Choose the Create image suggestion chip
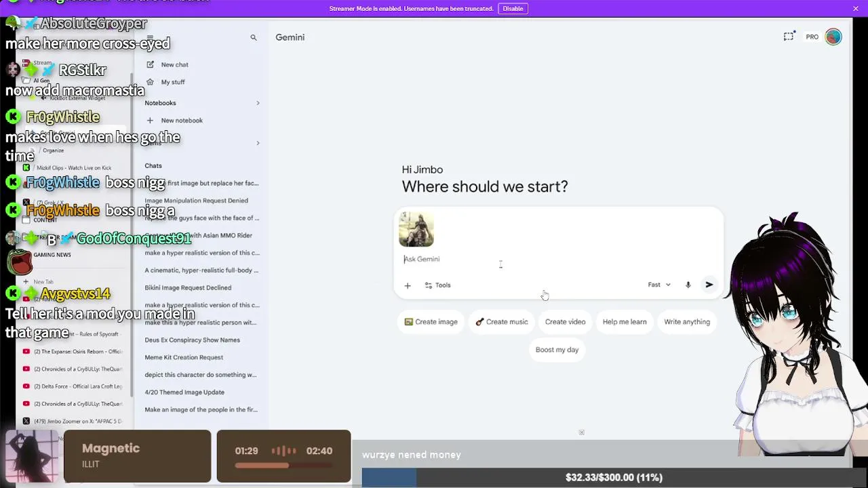Screen dimensions: 868x488 coord(431,322)
